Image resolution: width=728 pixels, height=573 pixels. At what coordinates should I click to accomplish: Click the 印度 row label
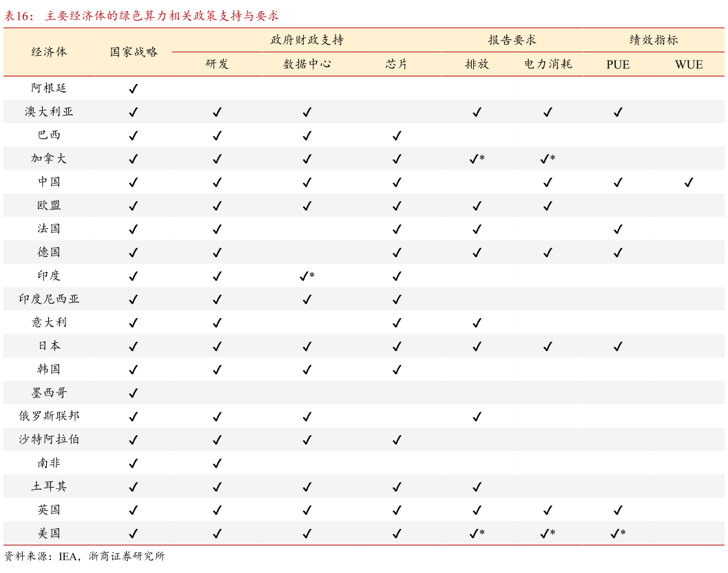[x=49, y=275]
